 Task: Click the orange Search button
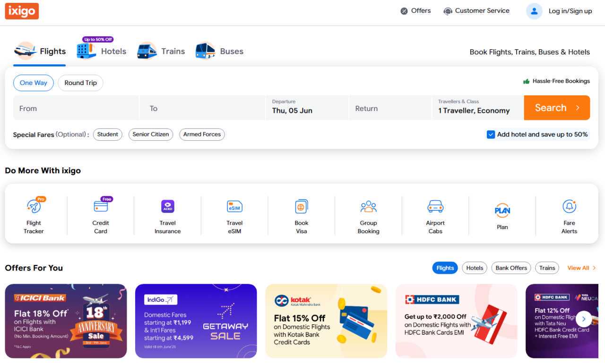click(x=557, y=108)
